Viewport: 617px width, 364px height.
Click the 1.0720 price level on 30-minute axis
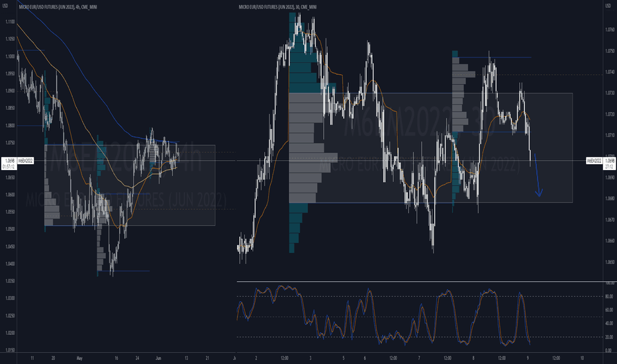tap(610, 114)
